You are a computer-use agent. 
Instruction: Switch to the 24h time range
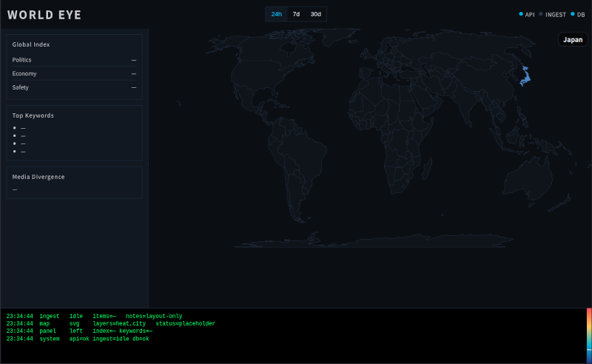pos(277,14)
